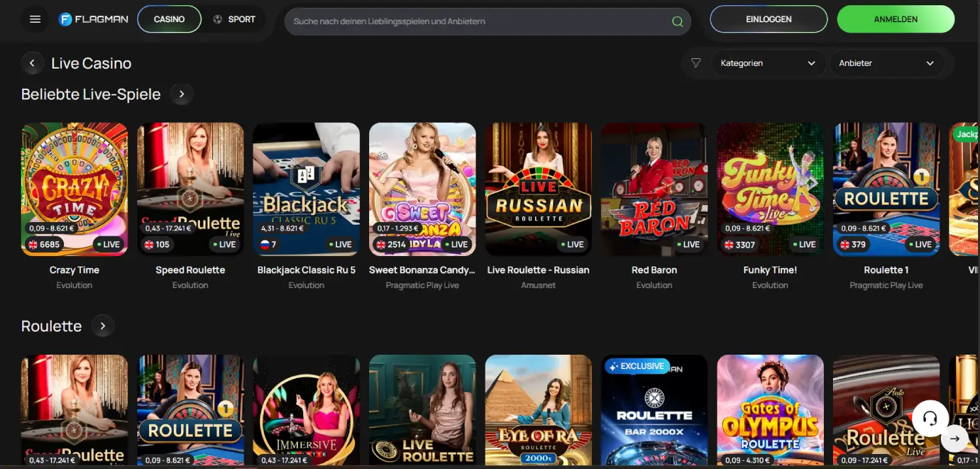Click the game search field
980x469 pixels.
pyautogui.click(x=487, y=22)
